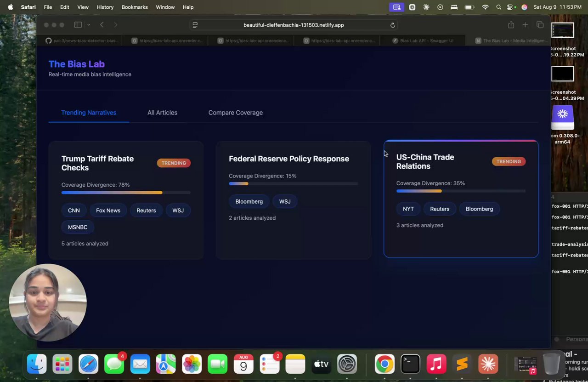Open Launchpad from the Dock
The width and height of the screenshot is (588, 382).
click(62, 364)
